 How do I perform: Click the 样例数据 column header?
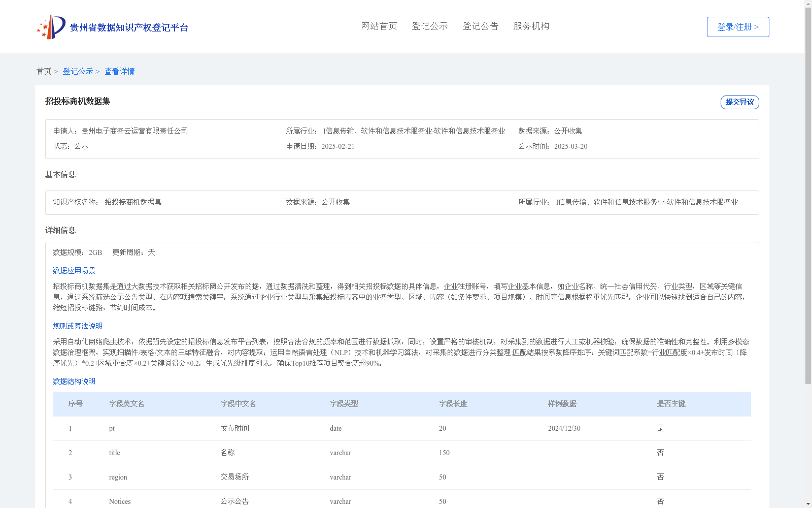(562, 404)
